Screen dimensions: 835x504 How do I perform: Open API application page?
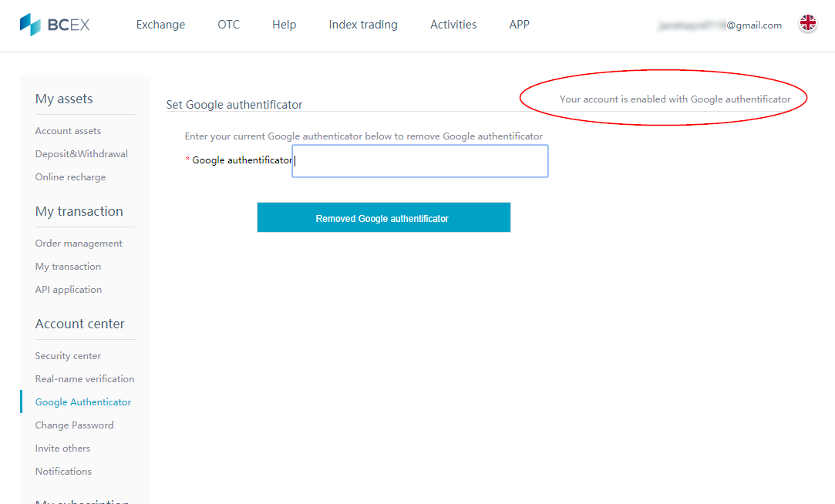click(68, 290)
